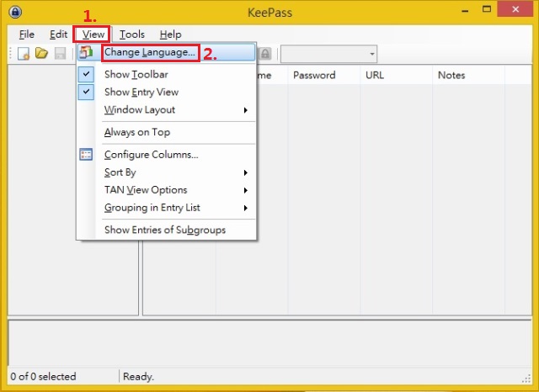Screen dimensions: 539x392
Task: Toggle the Show Entry View checkmark
Action: coord(86,92)
